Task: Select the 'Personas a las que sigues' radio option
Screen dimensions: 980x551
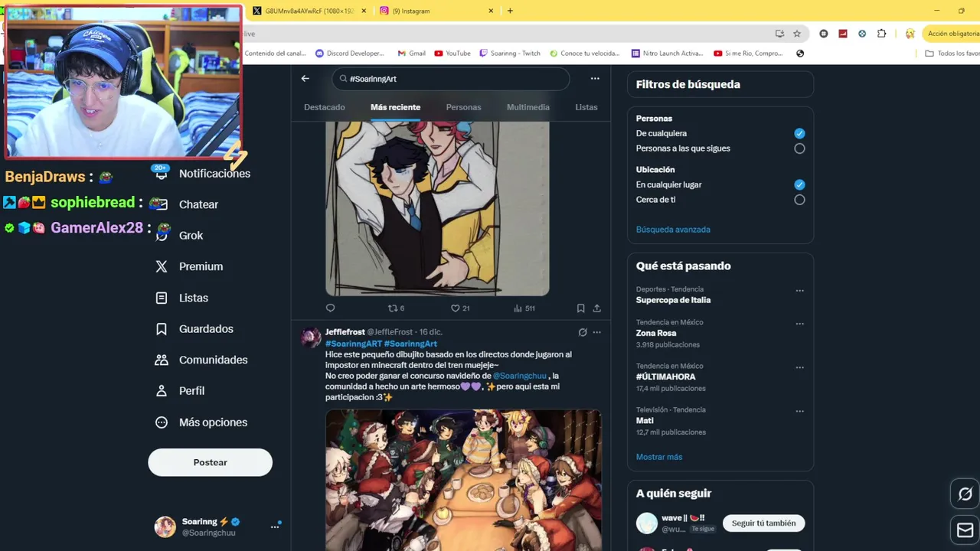Action: (799, 148)
